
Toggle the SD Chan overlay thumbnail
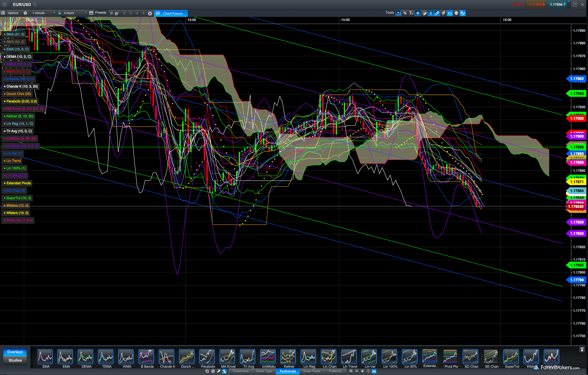point(470,357)
